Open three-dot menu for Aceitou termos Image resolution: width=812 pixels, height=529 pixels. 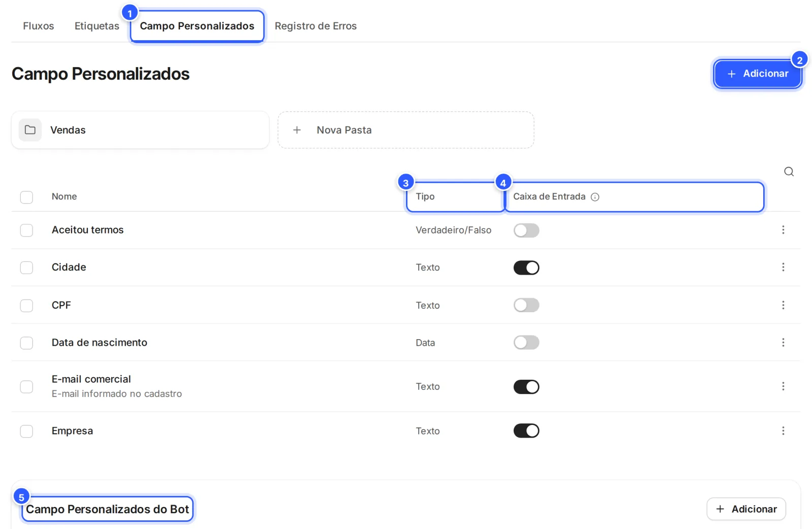click(783, 230)
